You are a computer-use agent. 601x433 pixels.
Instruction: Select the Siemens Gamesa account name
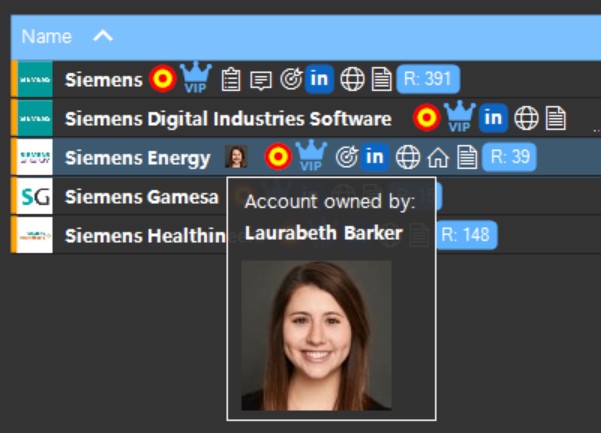tap(141, 197)
